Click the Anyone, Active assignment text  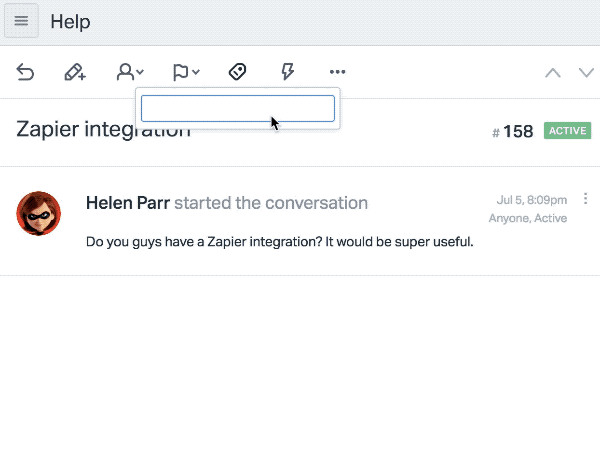[x=528, y=218]
